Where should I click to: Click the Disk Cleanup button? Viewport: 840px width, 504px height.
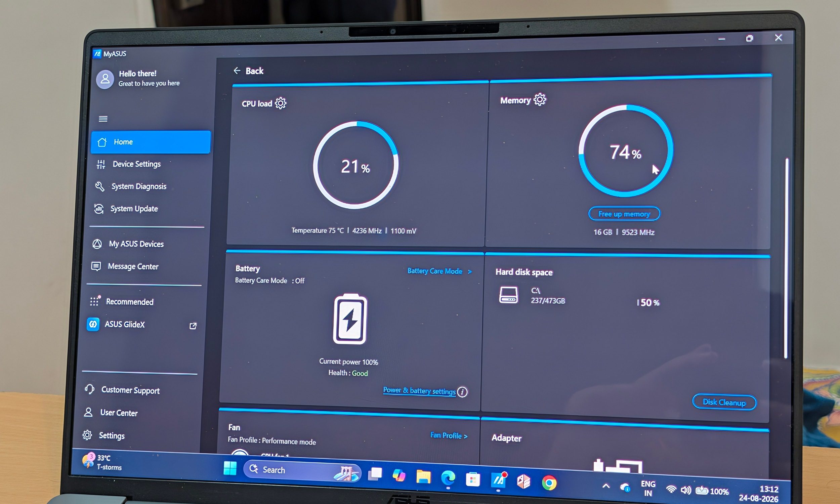tap(724, 402)
